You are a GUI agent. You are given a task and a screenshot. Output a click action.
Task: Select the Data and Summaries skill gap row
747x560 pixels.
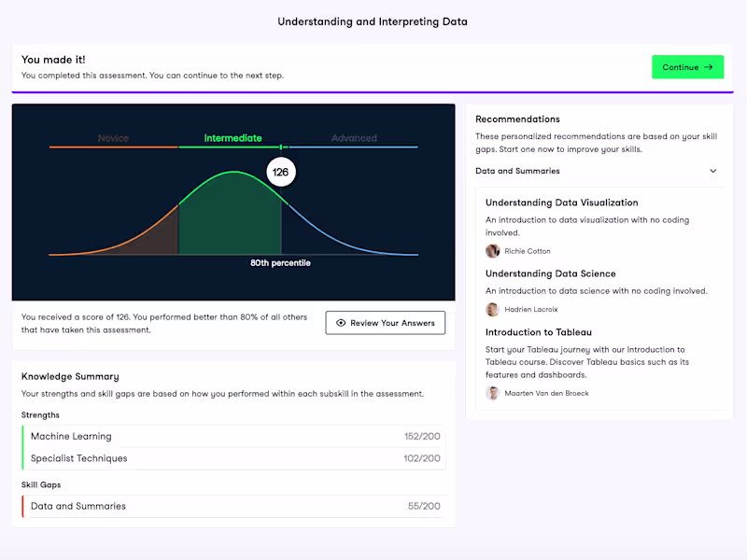(x=234, y=506)
